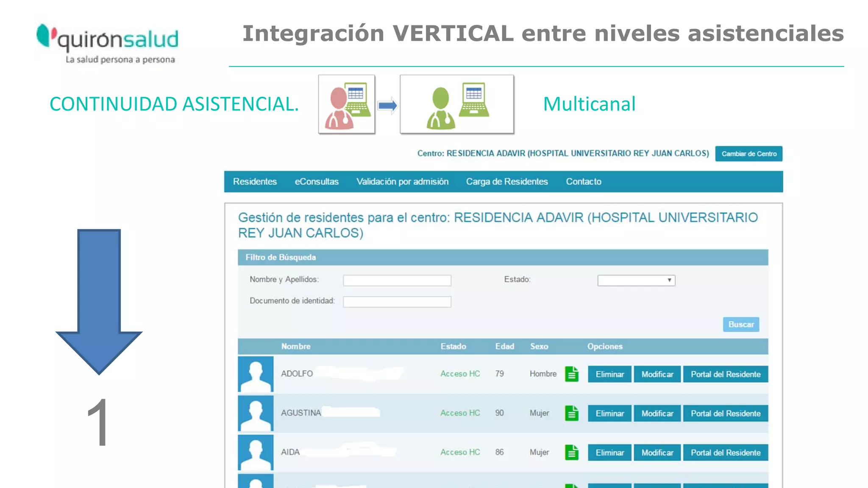Screen dimensions: 868x488
Task: Click the green doctor with laptop icon
Action: coord(457,105)
